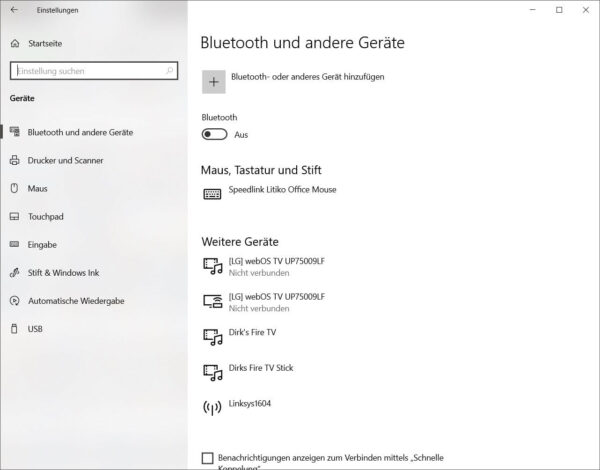This screenshot has height=470, width=600.
Task: Click the Geräte sidebar heading
Action: point(22,98)
